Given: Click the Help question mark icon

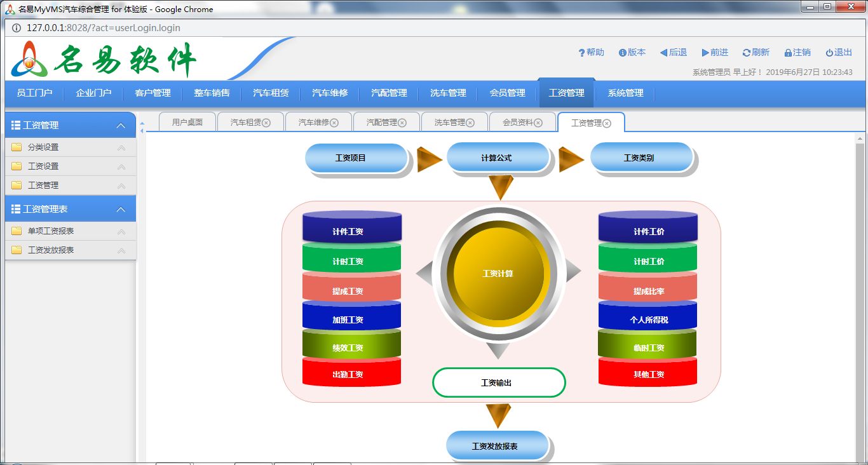Looking at the screenshot, I should pos(581,53).
